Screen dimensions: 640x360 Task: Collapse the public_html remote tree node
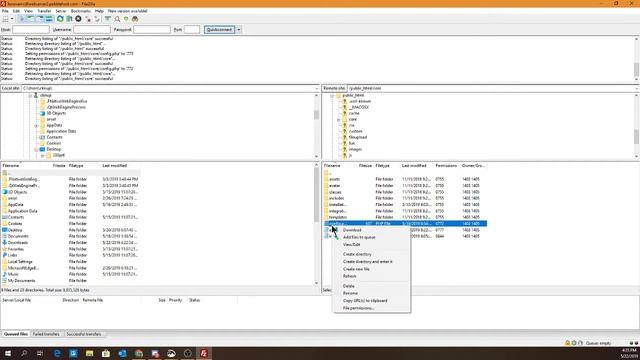(332, 96)
